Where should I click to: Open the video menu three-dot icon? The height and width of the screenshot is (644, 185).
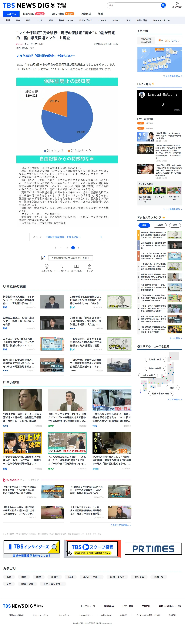pos(176,95)
